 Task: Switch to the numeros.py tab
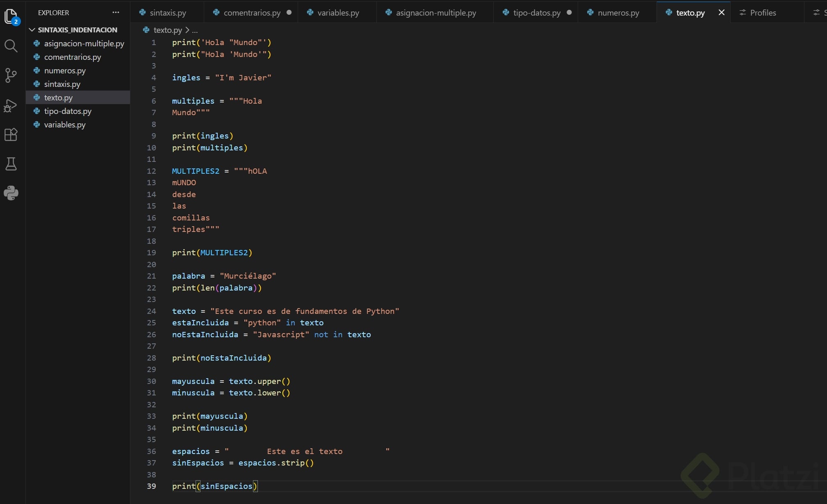click(x=618, y=13)
